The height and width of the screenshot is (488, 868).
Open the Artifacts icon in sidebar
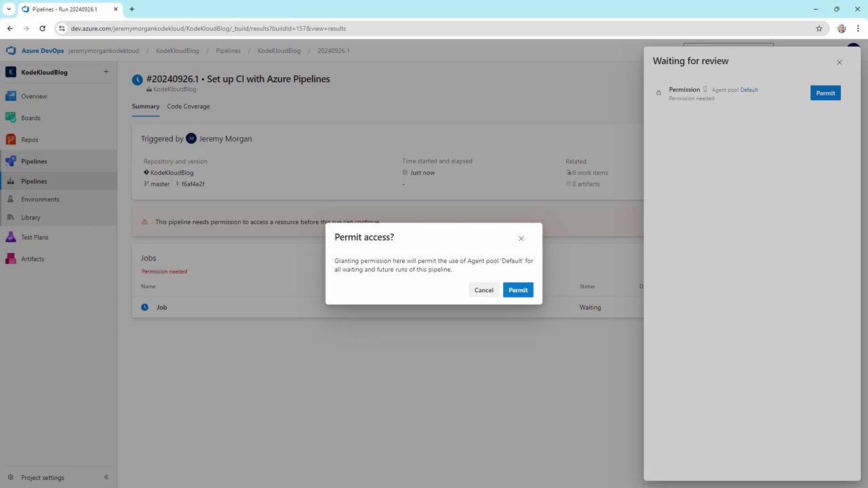coord(10,259)
